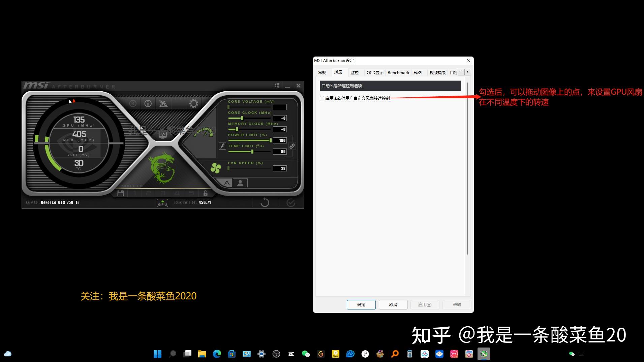
Task: Click the reset settings circular arrow
Action: click(265, 202)
